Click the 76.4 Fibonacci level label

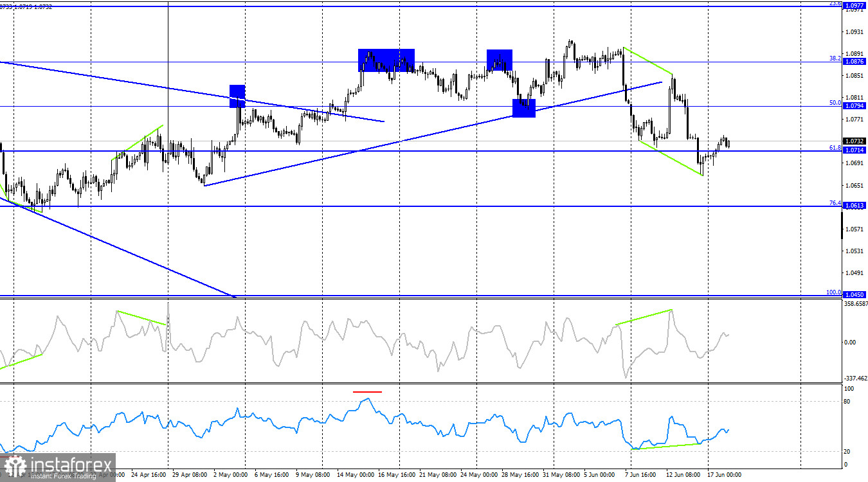coord(835,202)
